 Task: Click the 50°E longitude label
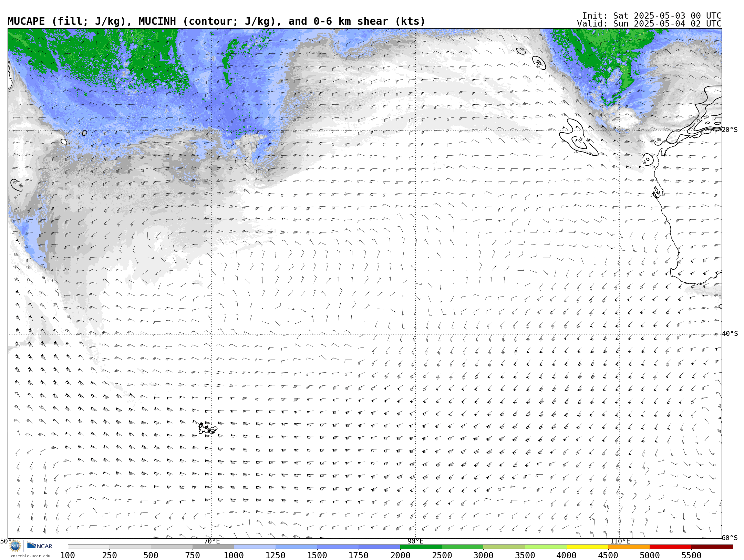pyautogui.click(x=8, y=541)
